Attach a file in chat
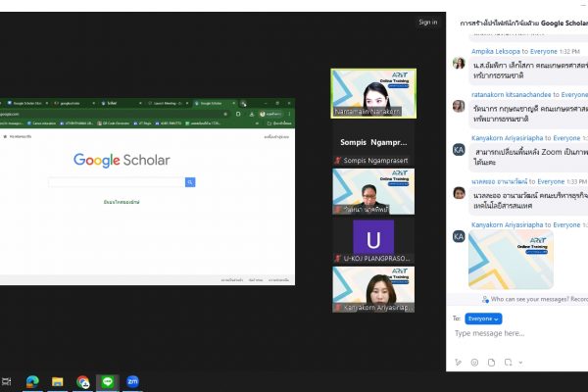 491,363
